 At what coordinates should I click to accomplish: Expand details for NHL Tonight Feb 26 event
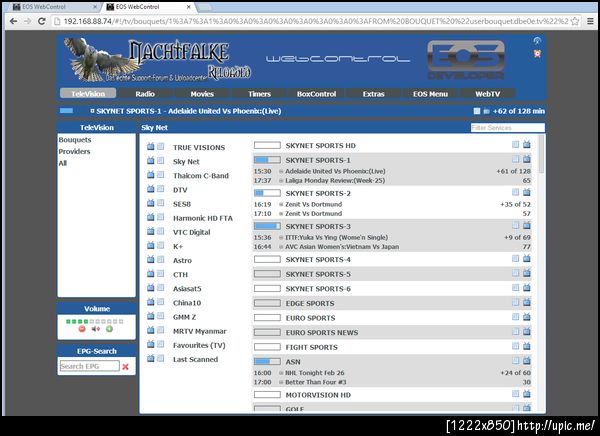click(x=281, y=373)
